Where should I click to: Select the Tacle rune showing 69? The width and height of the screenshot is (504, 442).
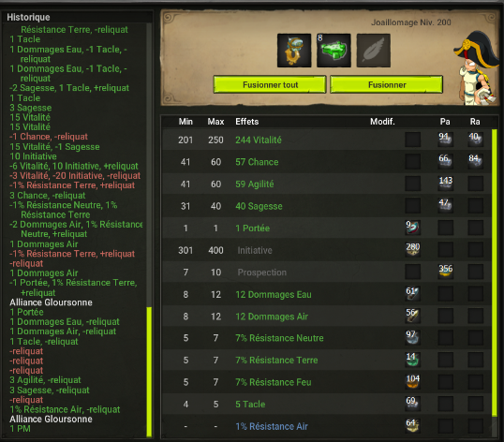[413, 404]
